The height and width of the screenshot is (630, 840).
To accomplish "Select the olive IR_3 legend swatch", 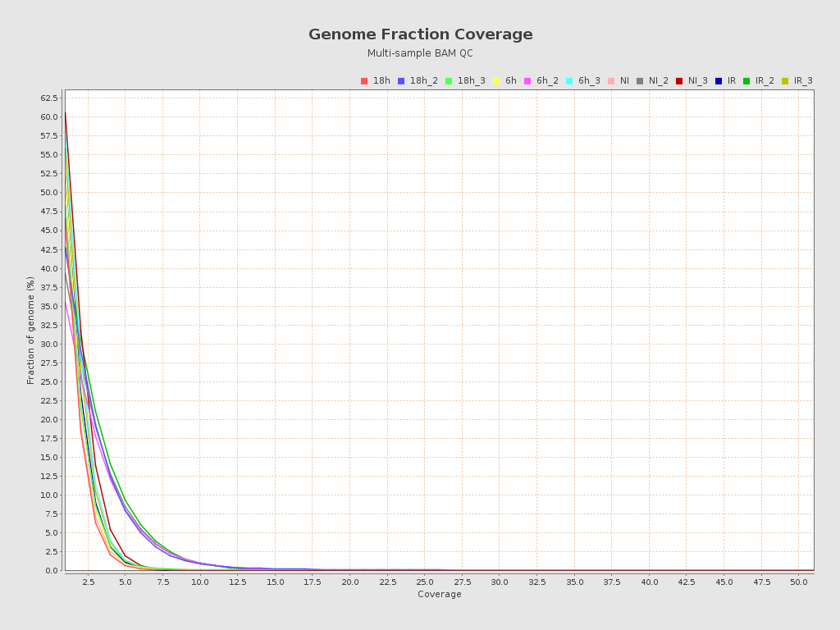I will (x=785, y=81).
